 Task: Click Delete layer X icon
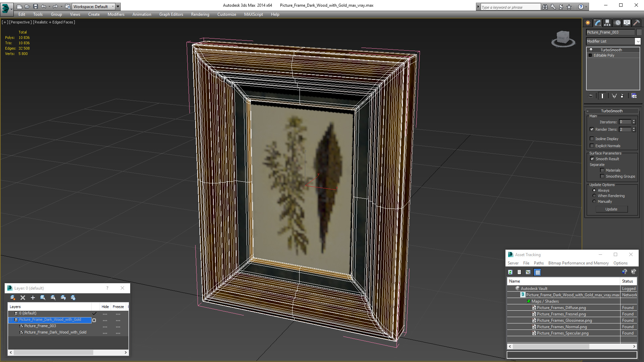click(23, 298)
